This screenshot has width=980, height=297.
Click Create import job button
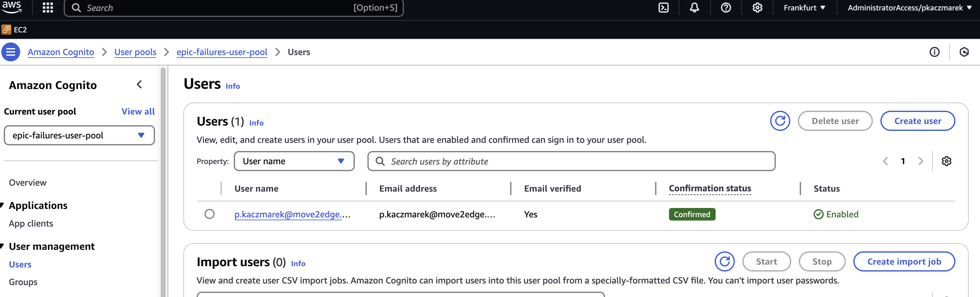click(904, 261)
